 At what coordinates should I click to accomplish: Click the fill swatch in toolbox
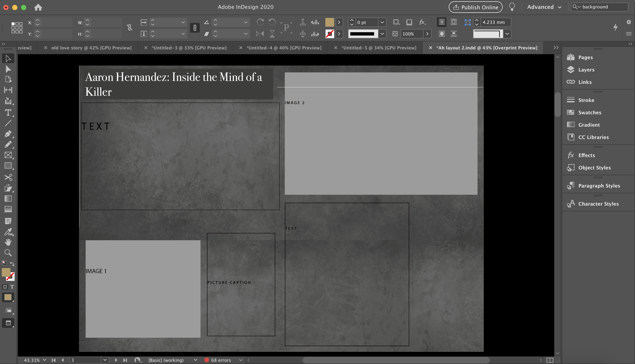pos(6,272)
